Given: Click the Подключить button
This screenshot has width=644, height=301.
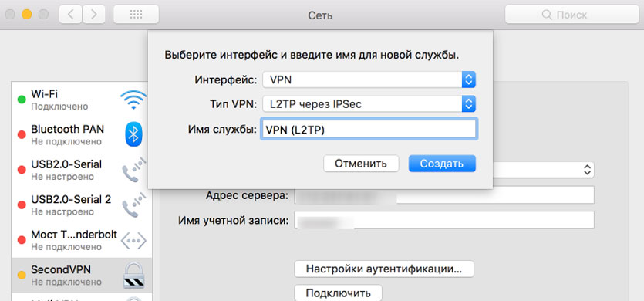Looking at the screenshot, I should coord(338,293).
